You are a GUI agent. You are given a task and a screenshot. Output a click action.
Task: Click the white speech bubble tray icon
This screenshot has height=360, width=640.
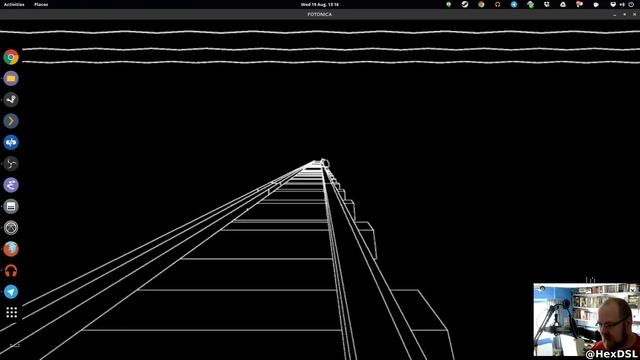coord(596,4)
